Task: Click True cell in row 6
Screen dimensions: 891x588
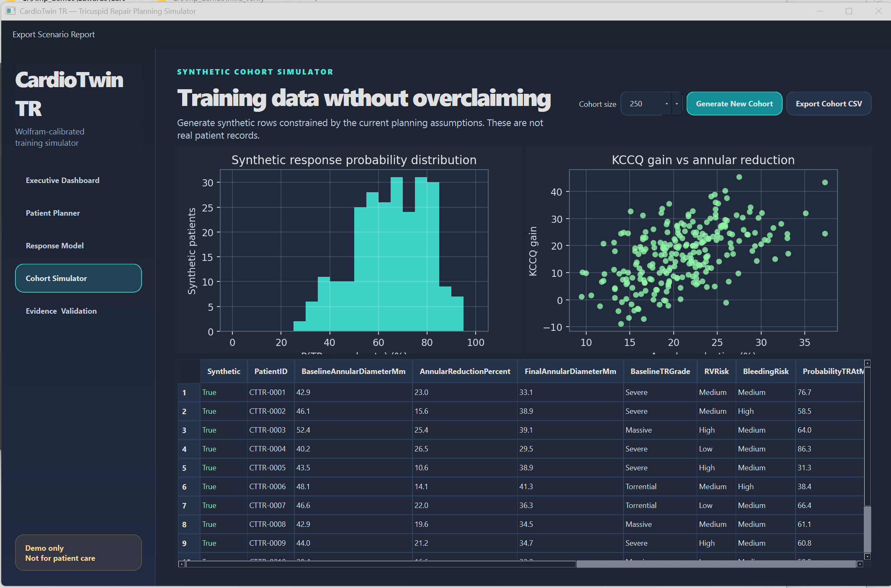Action: coord(224,487)
